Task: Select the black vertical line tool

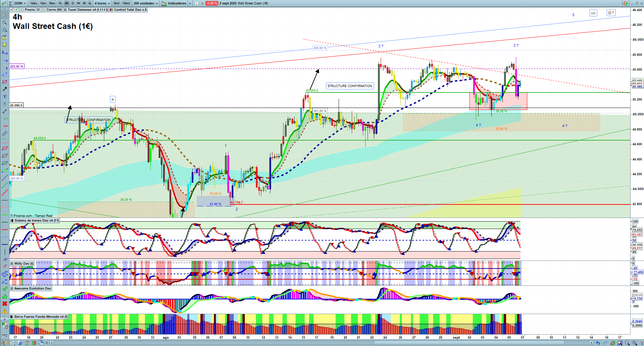Action: pyautogui.click(x=5, y=252)
